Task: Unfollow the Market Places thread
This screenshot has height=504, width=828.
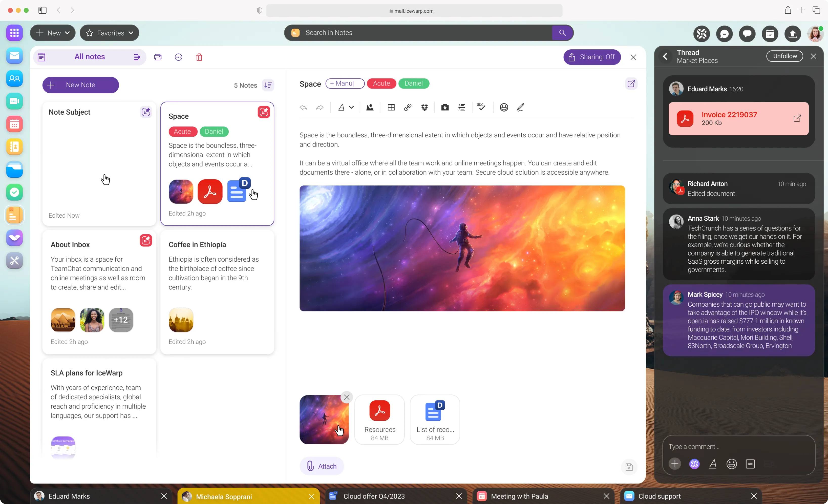Action: point(784,56)
